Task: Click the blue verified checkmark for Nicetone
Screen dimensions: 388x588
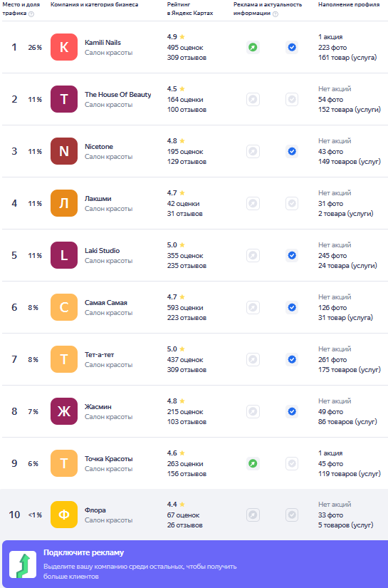Action: tap(292, 152)
